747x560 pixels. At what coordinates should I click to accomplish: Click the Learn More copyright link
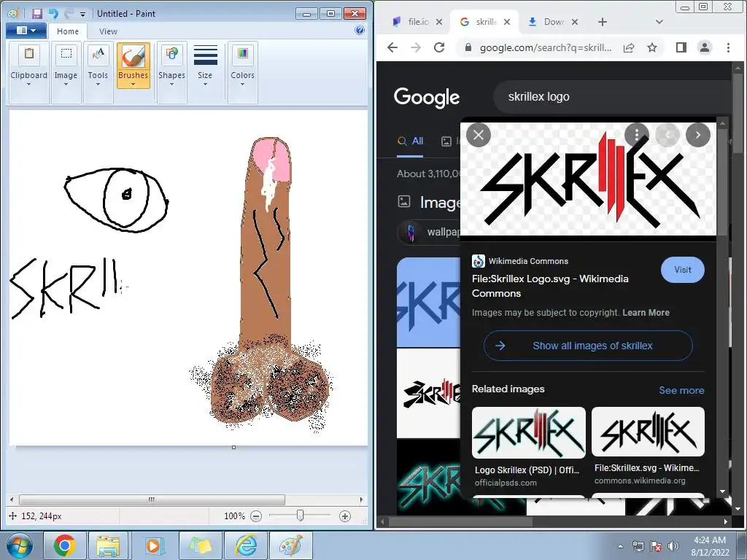coord(646,313)
